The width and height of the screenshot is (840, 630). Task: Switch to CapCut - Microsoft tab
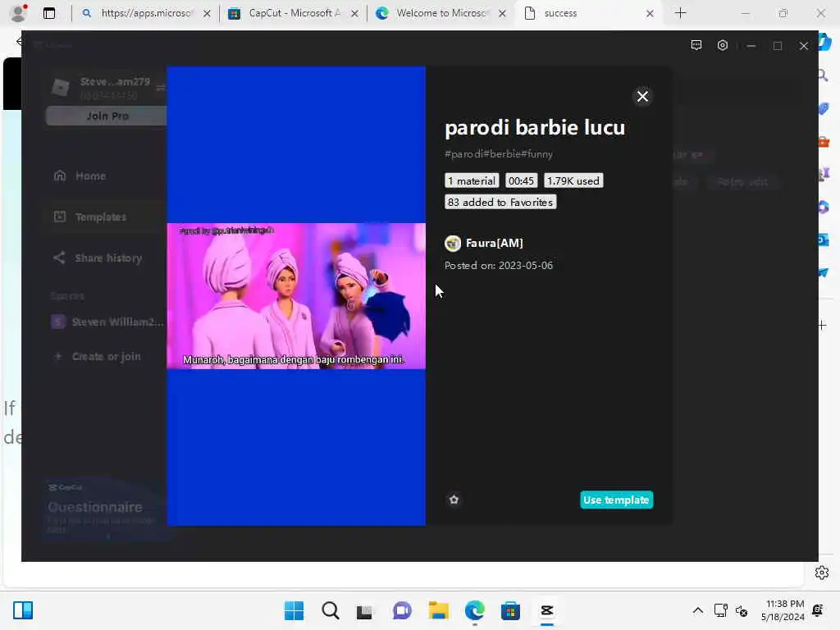(293, 13)
